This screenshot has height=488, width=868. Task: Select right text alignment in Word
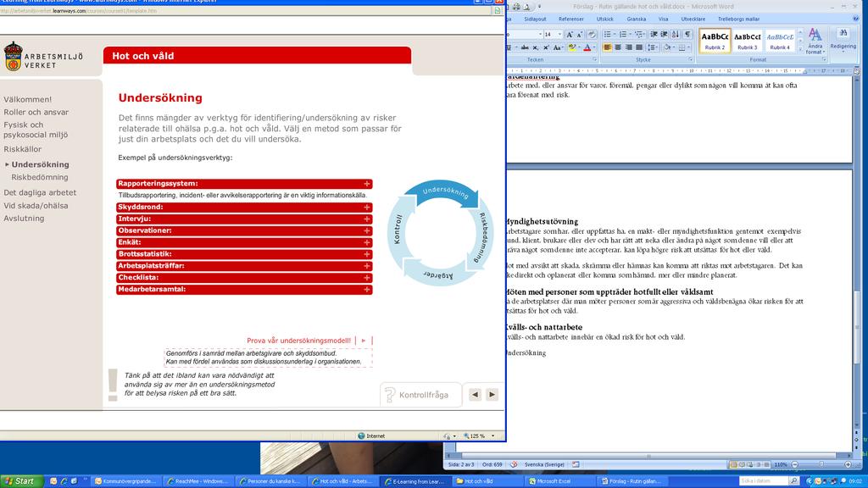(x=629, y=47)
